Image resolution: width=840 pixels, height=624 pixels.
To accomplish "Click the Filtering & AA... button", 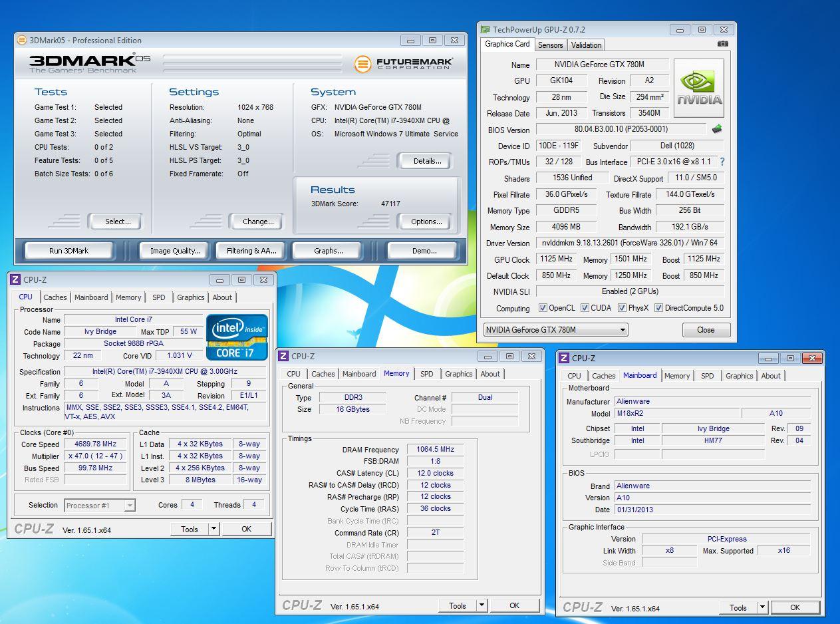I will [251, 251].
